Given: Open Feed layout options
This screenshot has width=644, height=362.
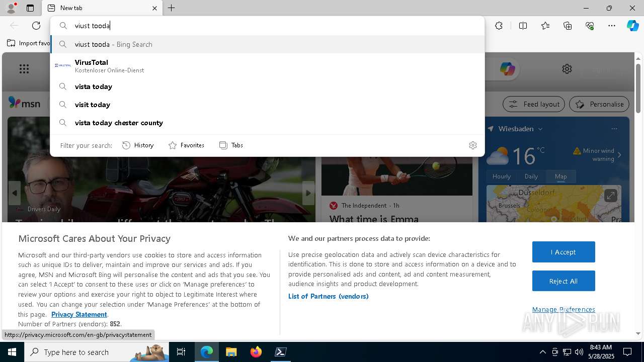Looking at the screenshot, I should tap(534, 104).
